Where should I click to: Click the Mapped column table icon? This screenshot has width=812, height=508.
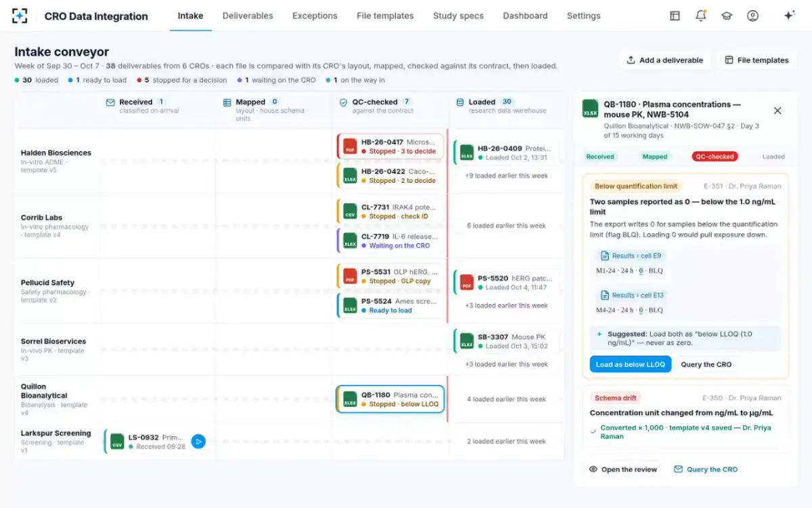pyautogui.click(x=227, y=102)
